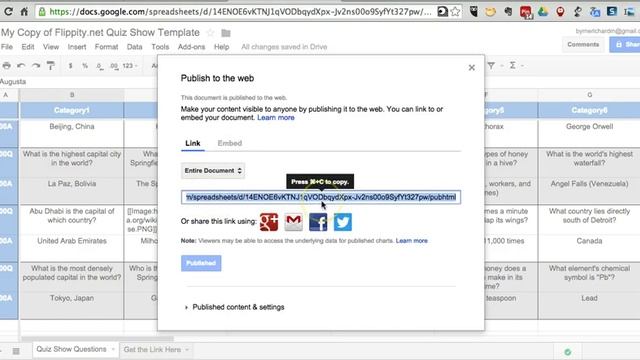Image resolution: width=640 pixels, height=360 pixels.
Task: Open the Tools menu
Action: [160, 47]
